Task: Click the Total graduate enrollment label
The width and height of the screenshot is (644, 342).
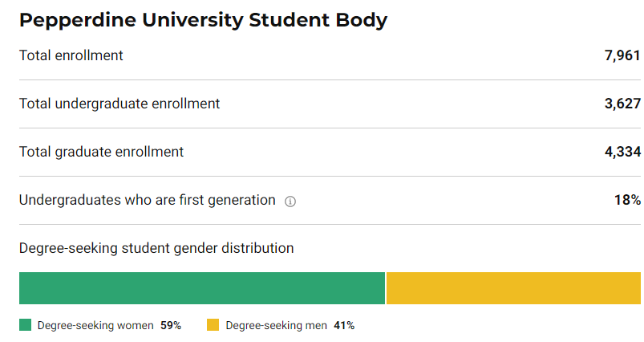Action: [x=102, y=152]
